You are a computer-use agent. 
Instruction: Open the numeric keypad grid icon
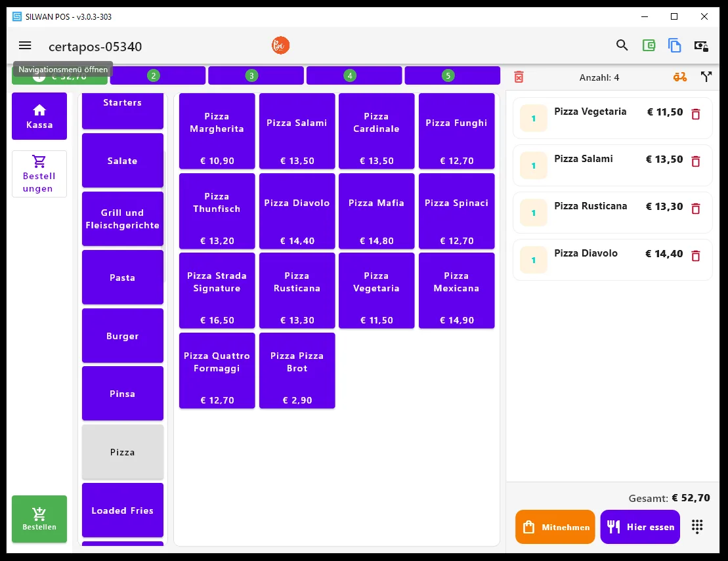(x=697, y=526)
